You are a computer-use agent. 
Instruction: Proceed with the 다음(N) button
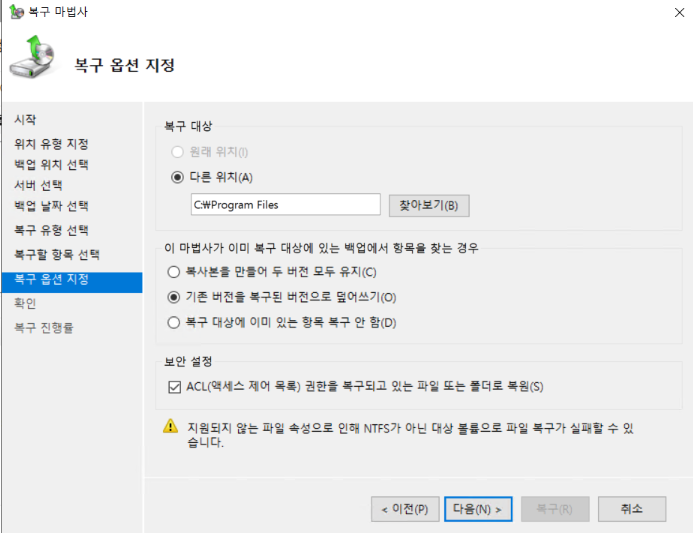[477, 509]
